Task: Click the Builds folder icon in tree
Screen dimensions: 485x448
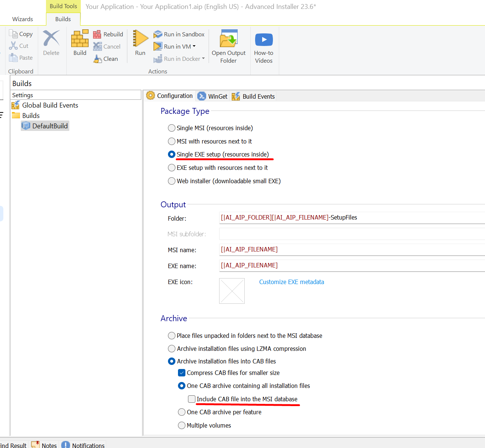Action: point(16,115)
